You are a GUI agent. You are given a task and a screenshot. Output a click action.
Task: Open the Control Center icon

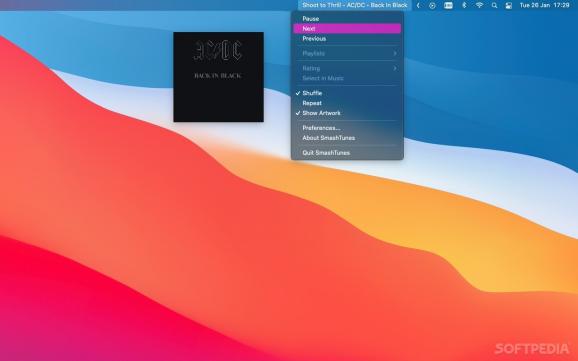click(509, 6)
